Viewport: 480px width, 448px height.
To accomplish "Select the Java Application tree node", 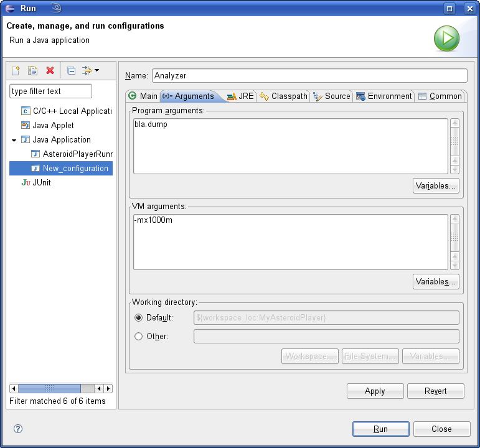I will [62, 140].
